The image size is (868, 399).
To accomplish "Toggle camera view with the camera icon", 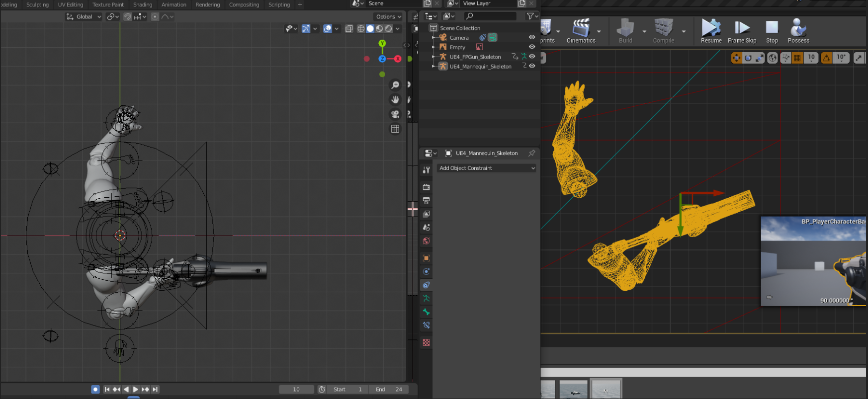I will coord(395,114).
